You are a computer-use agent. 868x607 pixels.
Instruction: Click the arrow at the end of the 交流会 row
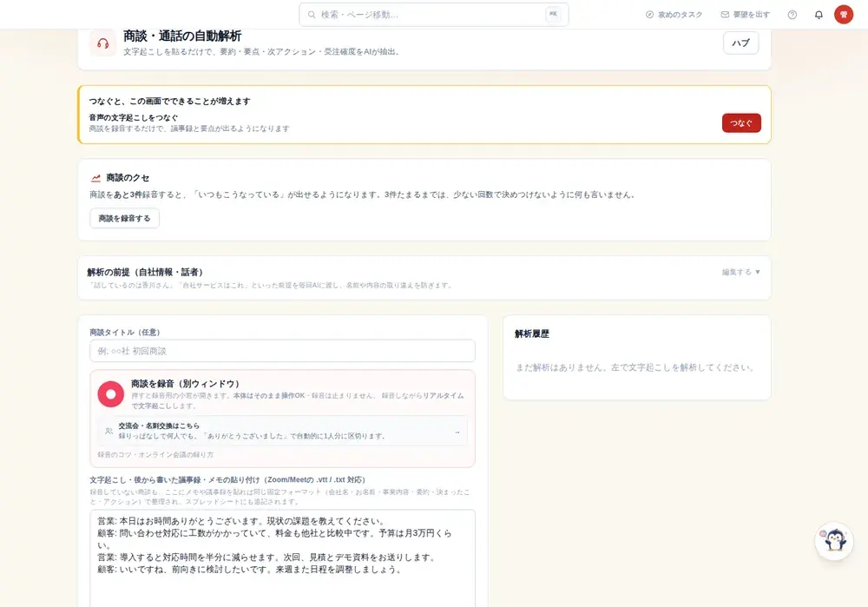457,432
